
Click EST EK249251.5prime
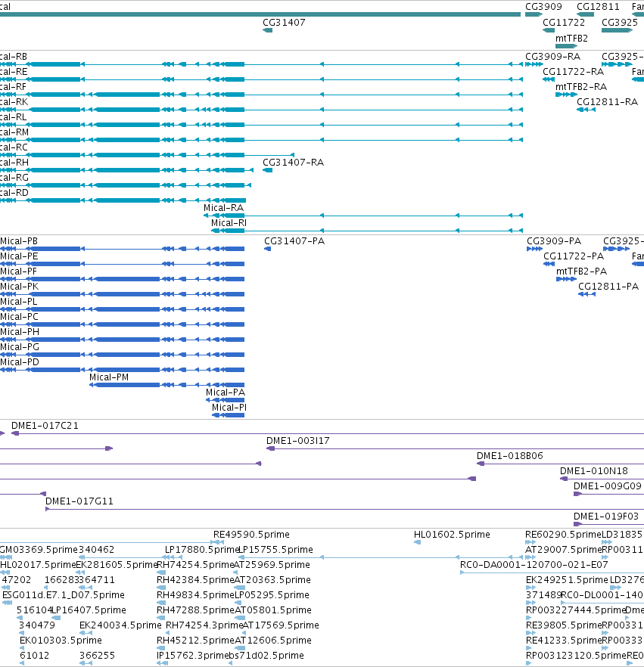point(567,580)
